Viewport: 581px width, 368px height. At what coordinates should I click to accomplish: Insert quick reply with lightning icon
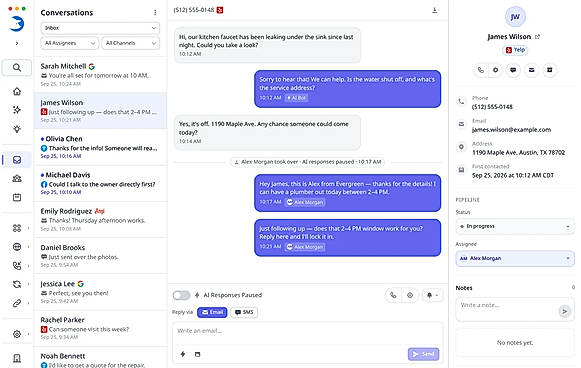point(183,354)
